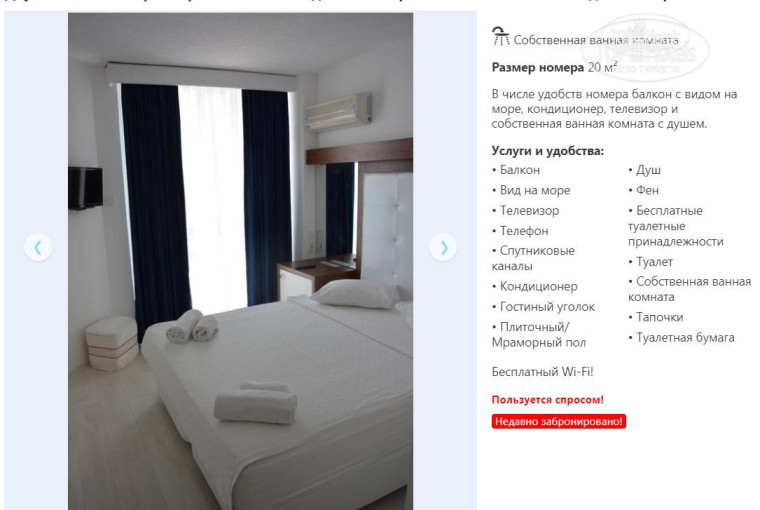The image size is (760, 510).
Task: Click the free Wi-Fi text
Action: coord(542,372)
